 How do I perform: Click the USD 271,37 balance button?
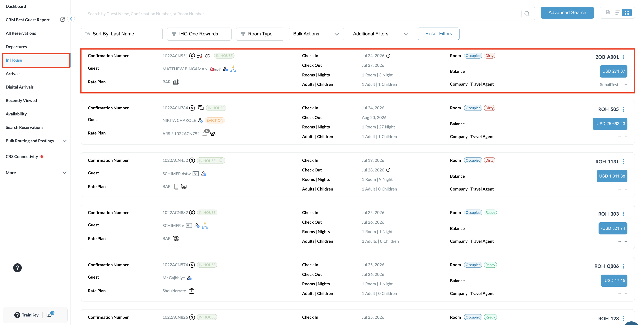click(x=614, y=71)
